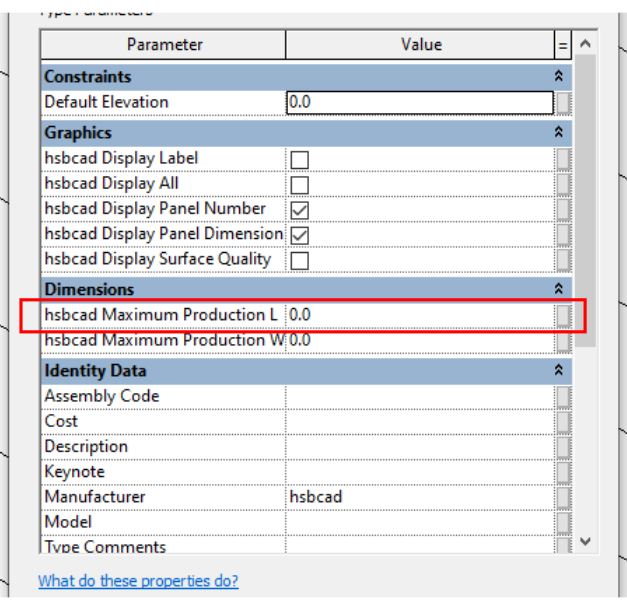
Task: Click the Default Elevation value field
Action: 419,102
